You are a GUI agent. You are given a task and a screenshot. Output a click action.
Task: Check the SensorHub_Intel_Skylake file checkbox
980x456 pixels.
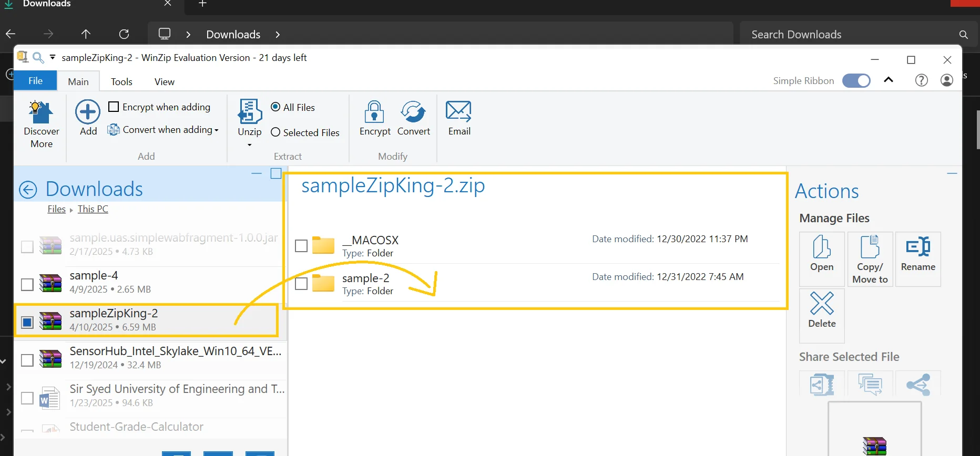[27, 360]
